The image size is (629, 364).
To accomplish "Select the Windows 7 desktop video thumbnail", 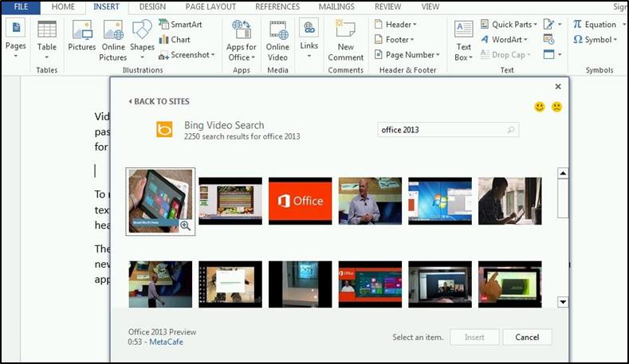I will (440, 201).
